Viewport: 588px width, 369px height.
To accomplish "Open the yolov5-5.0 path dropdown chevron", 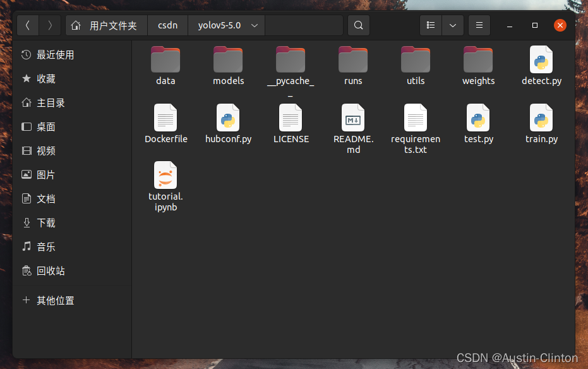I will click(255, 25).
